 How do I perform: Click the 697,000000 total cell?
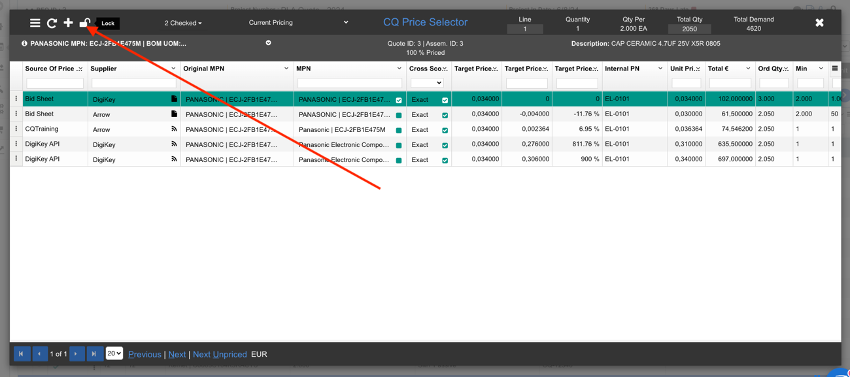[731, 159]
